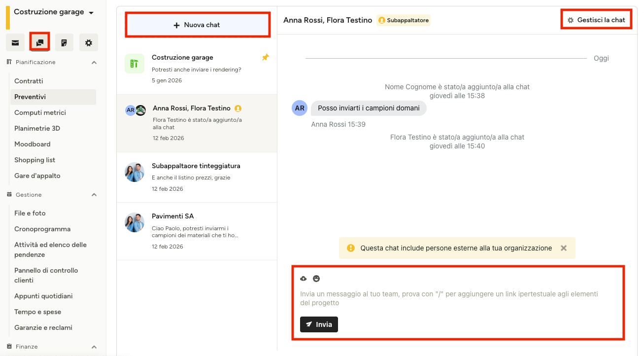Open the notes document icon
The height and width of the screenshot is (356, 644).
(x=64, y=43)
